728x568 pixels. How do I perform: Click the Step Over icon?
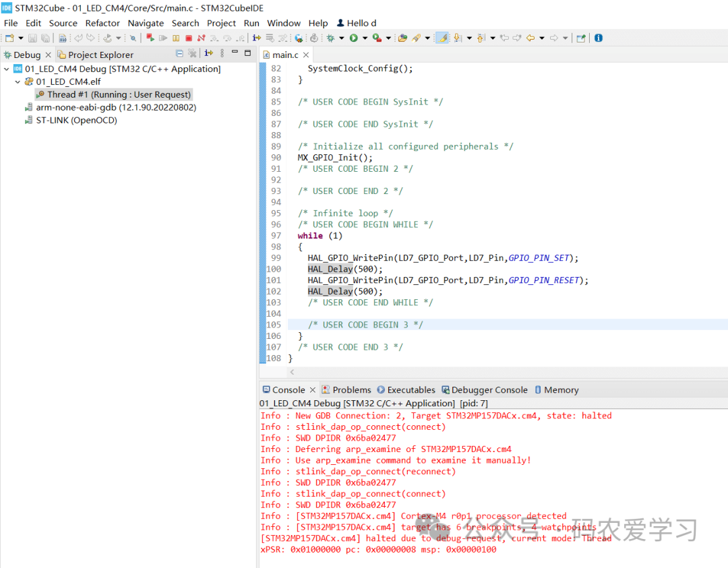point(227,38)
